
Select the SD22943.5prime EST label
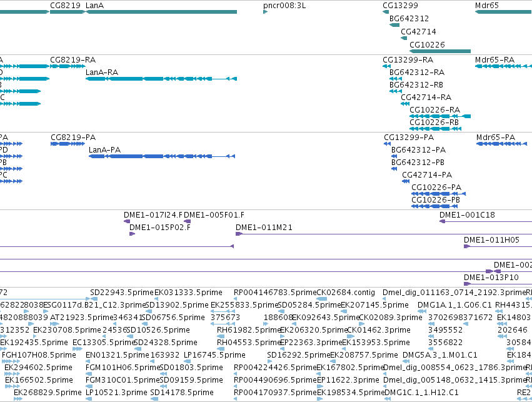[122, 293]
